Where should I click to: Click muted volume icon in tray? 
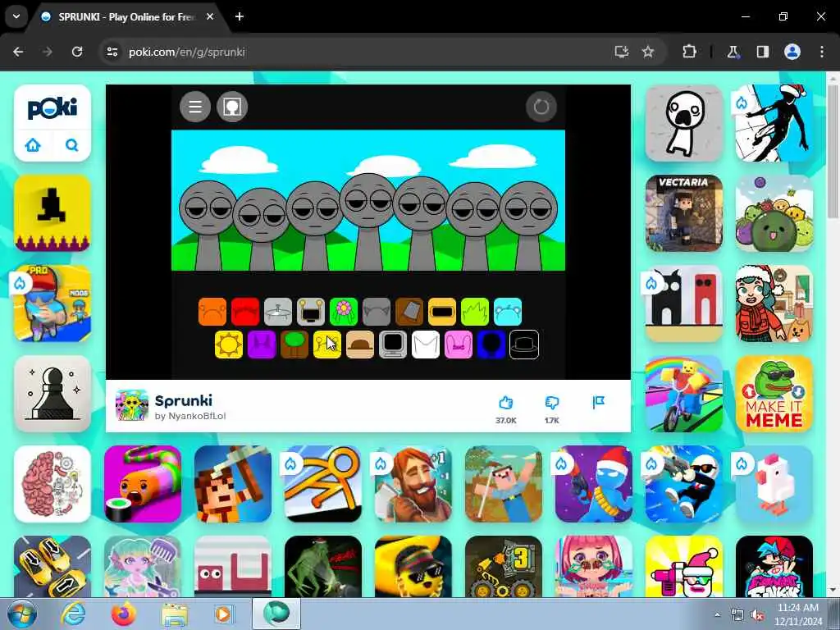pyautogui.click(x=757, y=615)
